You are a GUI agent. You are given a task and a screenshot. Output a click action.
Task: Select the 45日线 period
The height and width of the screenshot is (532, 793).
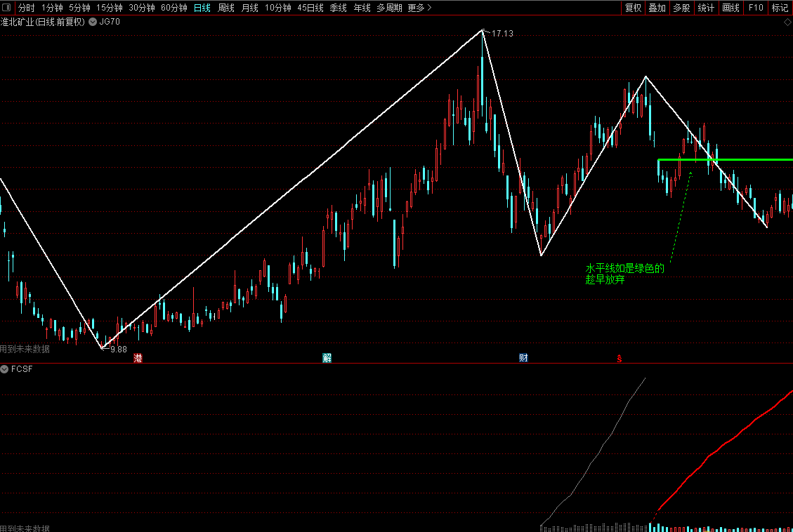point(310,8)
